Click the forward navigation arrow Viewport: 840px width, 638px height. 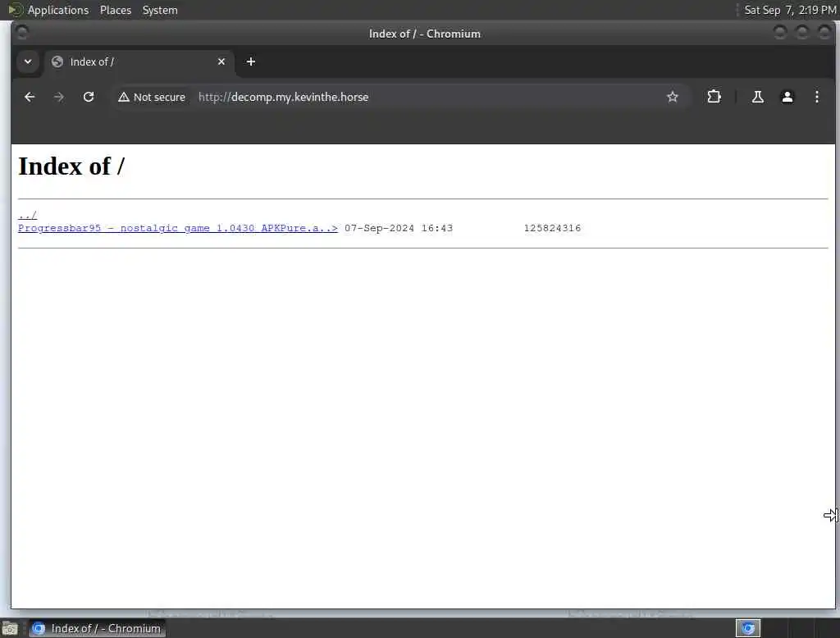click(x=59, y=97)
